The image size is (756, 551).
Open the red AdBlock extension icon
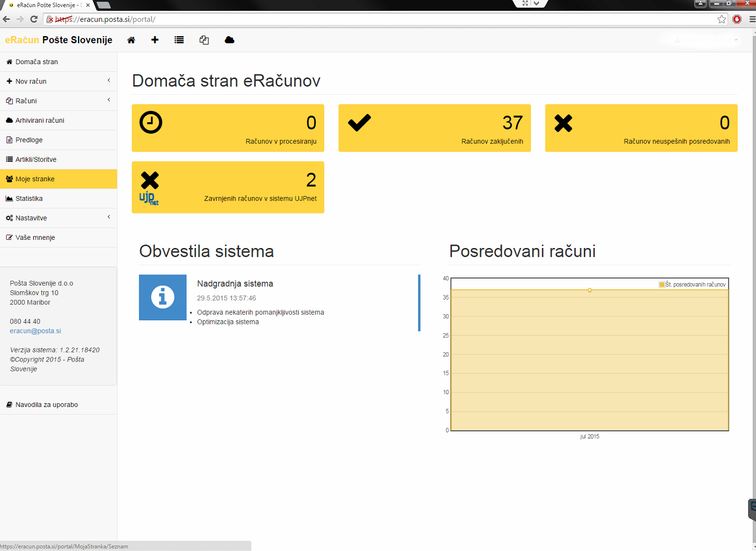[x=737, y=19]
